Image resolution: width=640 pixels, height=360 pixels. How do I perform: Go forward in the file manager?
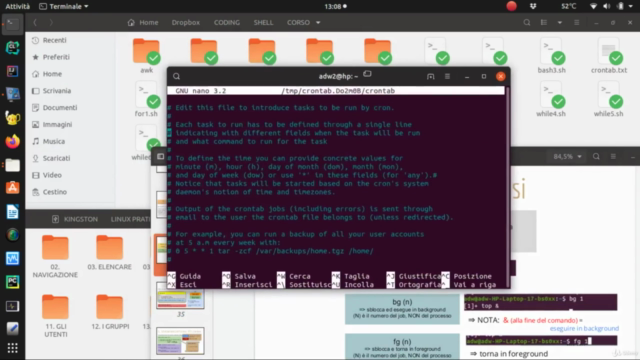pyautogui.click(x=51, y=22)
